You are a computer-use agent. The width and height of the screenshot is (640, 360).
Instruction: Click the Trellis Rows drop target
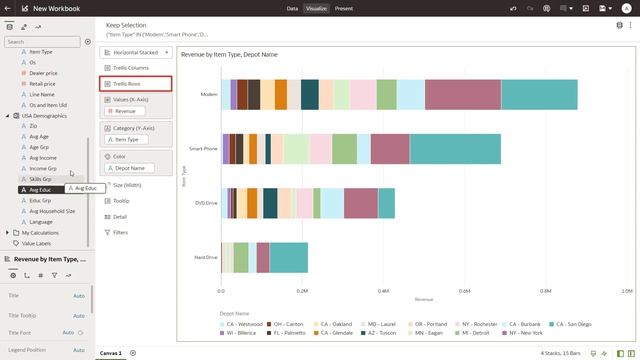136,84
